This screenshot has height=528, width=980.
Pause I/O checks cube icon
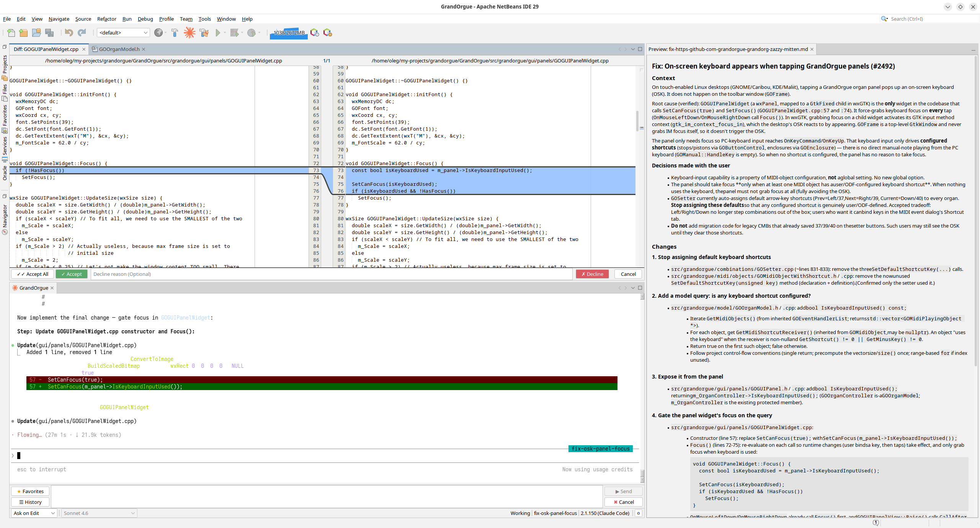[x=328, y=33]
